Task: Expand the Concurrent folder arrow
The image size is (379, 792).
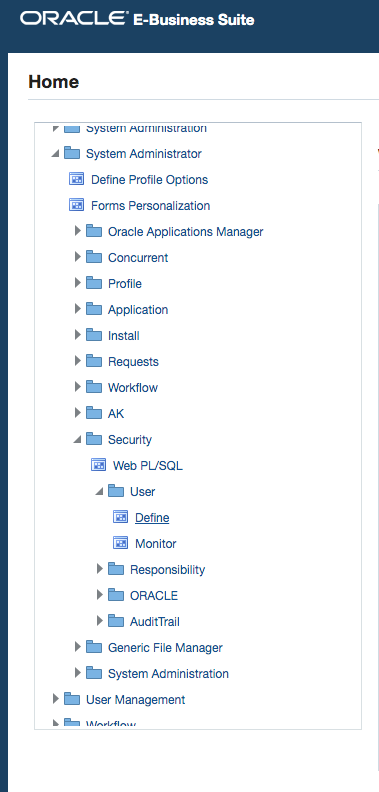Action: (77, 257)
